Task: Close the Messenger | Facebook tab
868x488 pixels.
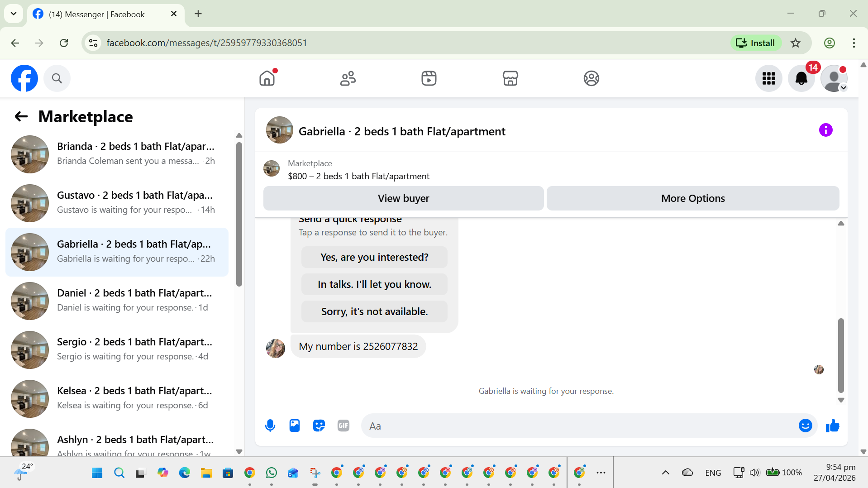Action: pos(174,14)
